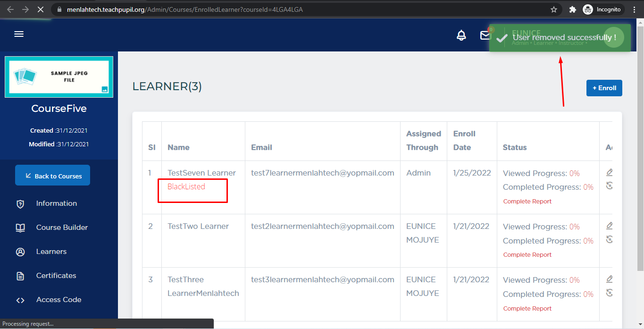The width and height of the screenshot is (644, 329).
Task: Click edit pencil icon for TestSeven Learner
Action: pyautogui.click(x=609, y=172)
